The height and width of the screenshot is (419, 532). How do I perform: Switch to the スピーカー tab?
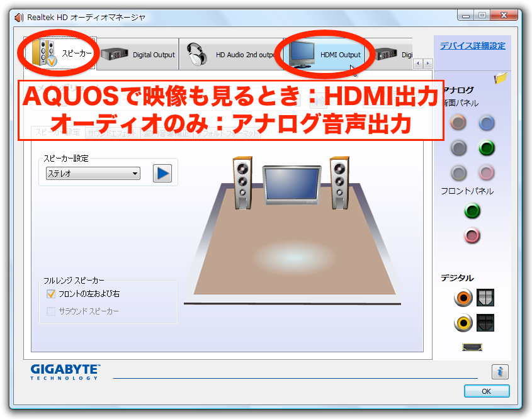pyautogui.click(x=60, y=53)
